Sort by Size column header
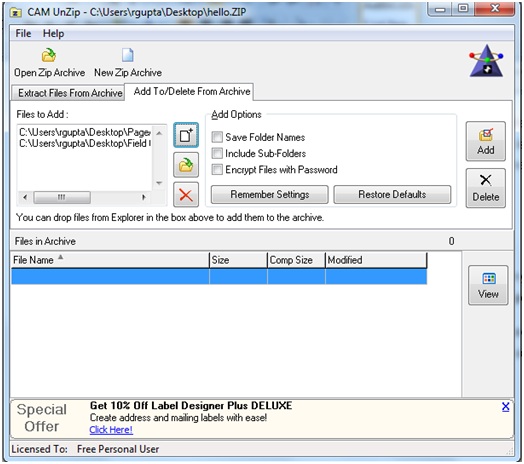 [238, 260]
